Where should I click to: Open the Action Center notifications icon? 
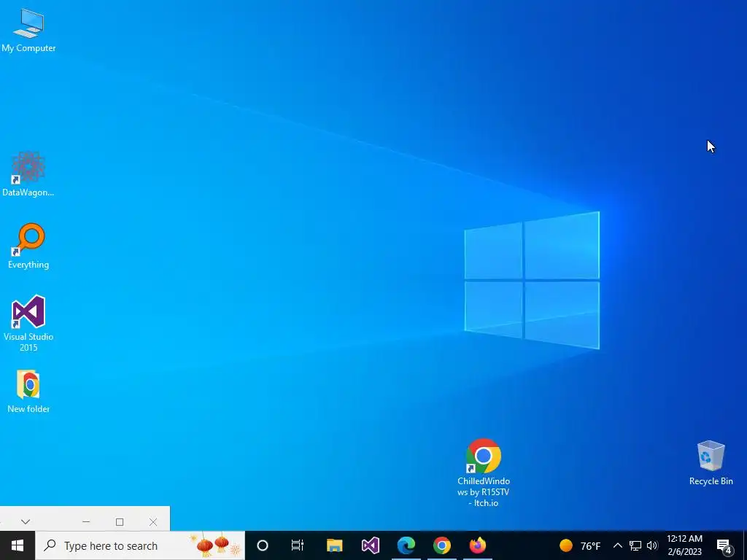pyautogui.click(x=724, y=545)
